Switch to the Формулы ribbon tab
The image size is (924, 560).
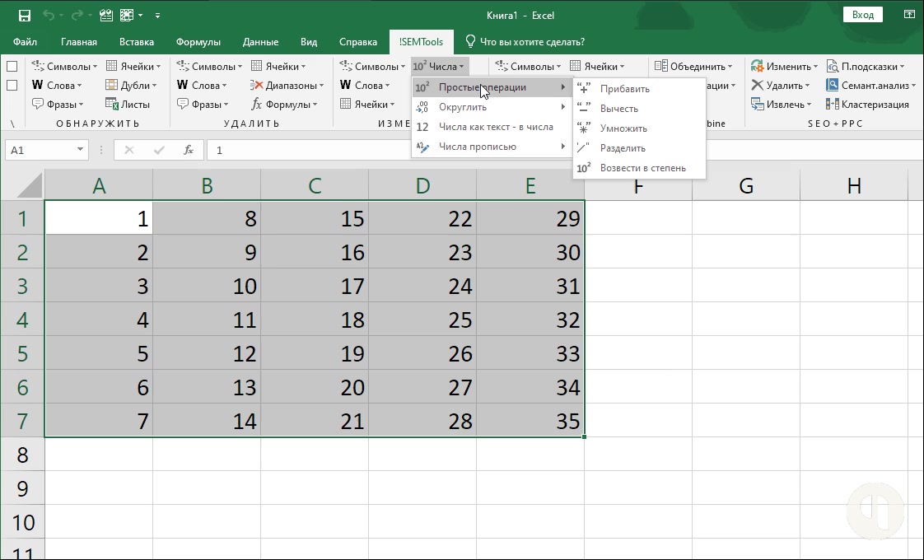(198, 42)
